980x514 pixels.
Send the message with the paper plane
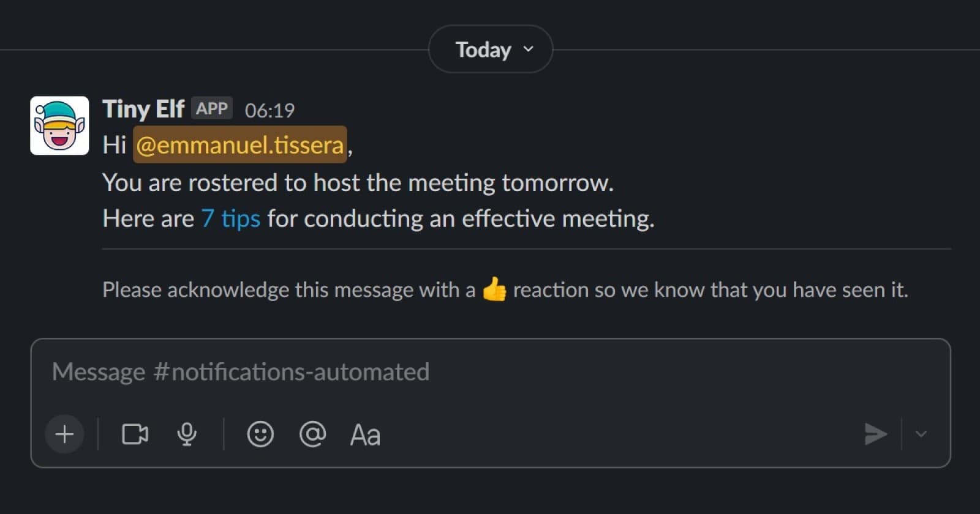[875, 434]
